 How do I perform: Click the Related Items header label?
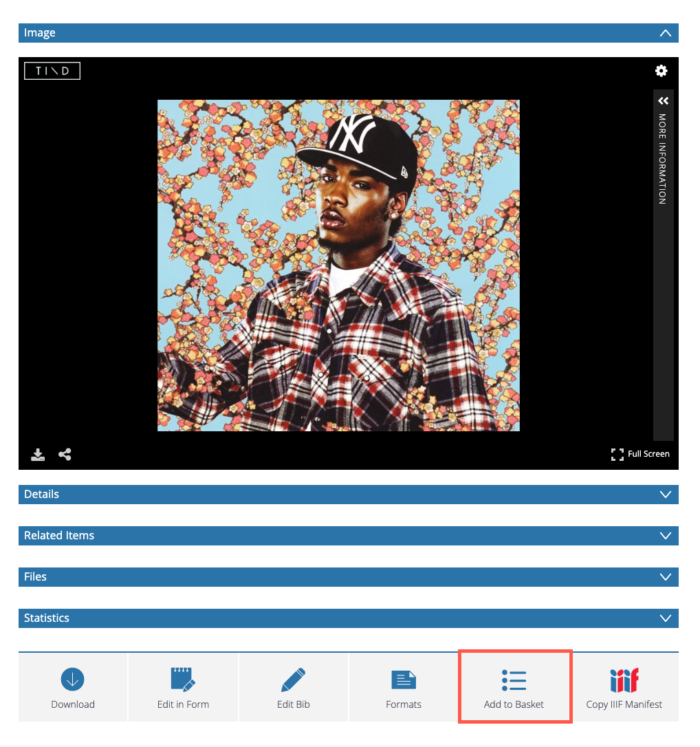(x=59, y=535)
